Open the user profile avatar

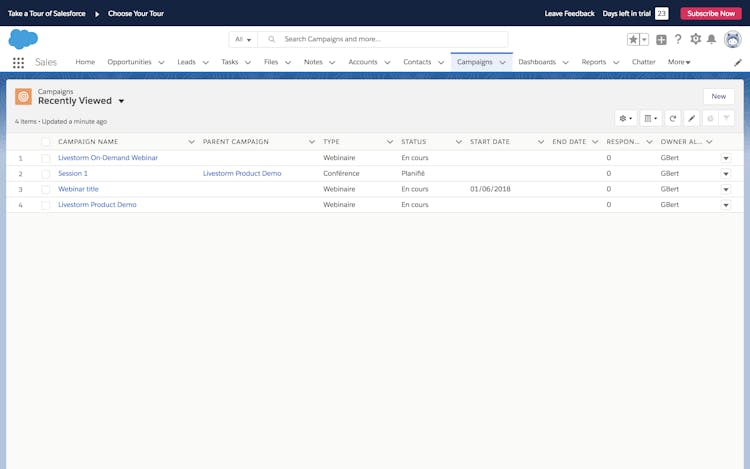732,39
